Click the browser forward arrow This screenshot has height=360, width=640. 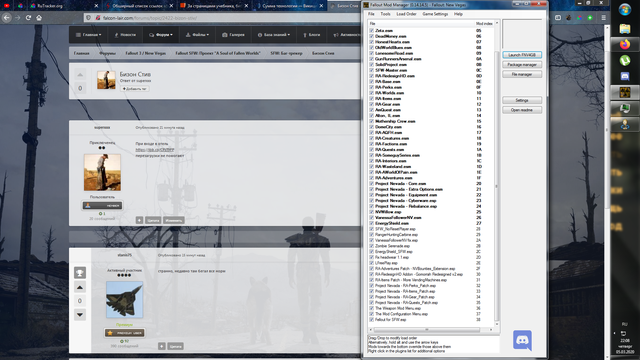click(18, 18)
